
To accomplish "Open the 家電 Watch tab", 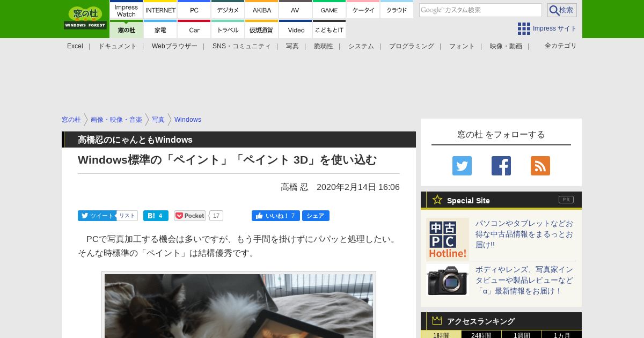I will 160,30.
